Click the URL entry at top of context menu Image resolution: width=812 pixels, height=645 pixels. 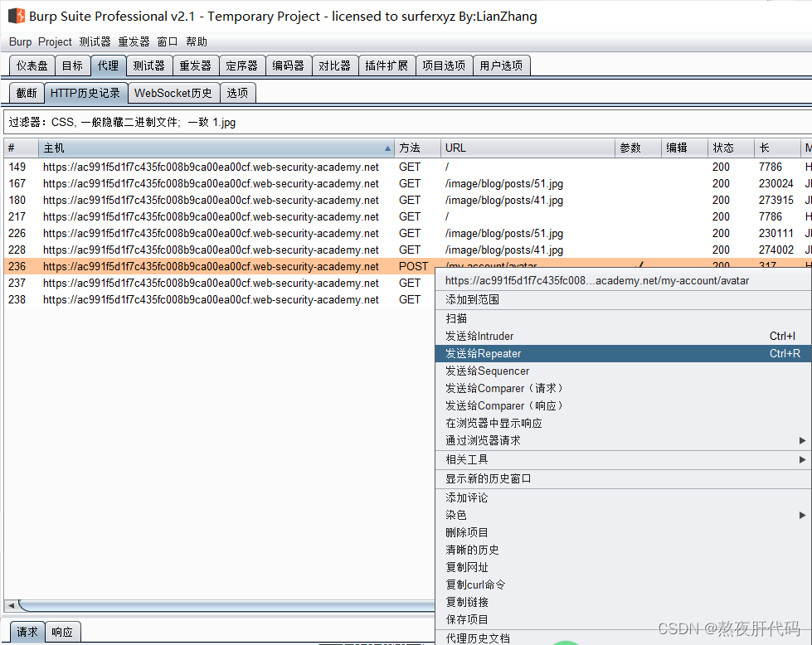tap(624, 280)
